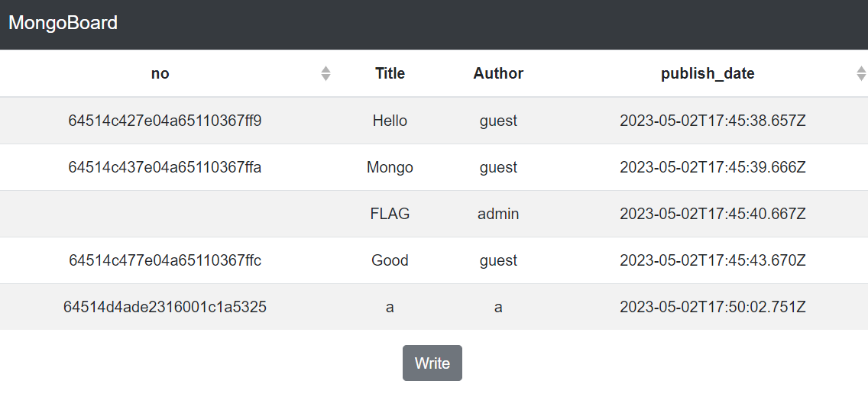Image resolution: width=868 pixels, height=397 pixels.
Task: Sort by publish_date column arrows
Action: tap(861, 73)
